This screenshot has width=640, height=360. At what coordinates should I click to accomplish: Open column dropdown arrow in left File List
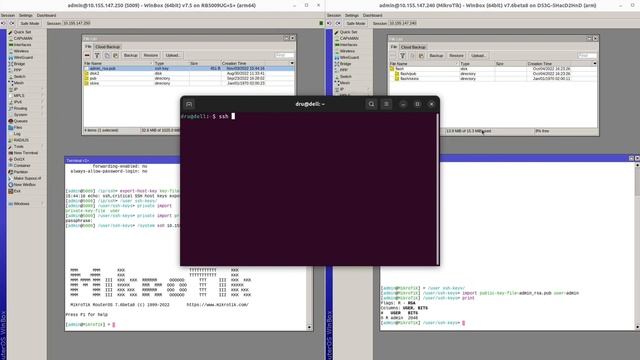point(292,63)
